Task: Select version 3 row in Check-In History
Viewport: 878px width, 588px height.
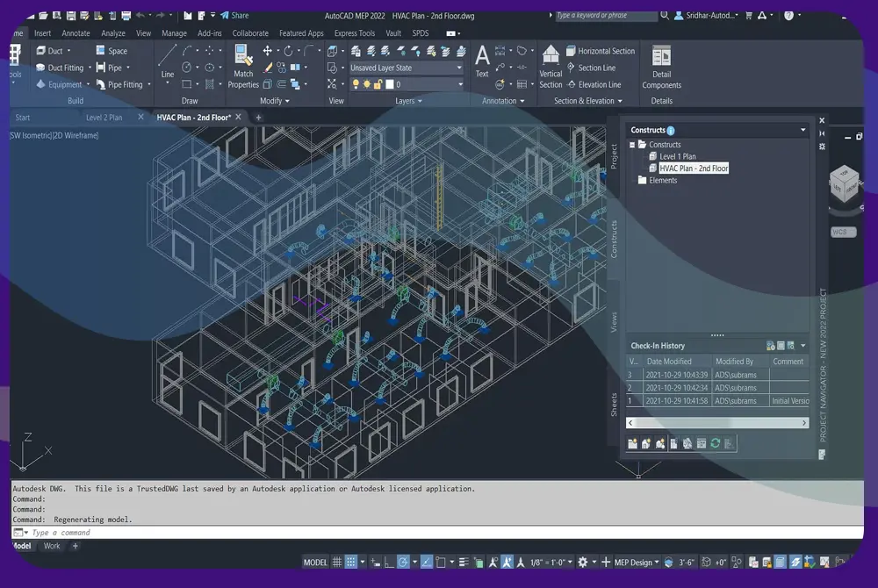Action: click(x=717, y=375)
